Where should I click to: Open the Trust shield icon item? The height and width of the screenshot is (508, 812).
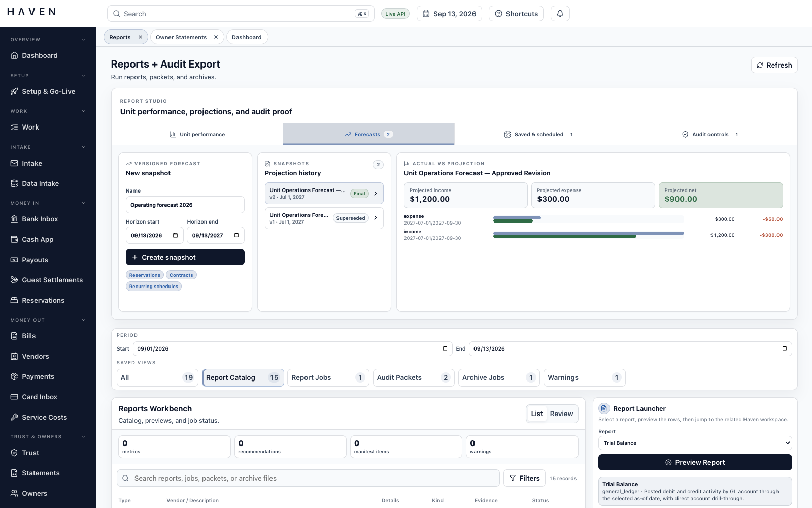pos(14,453)
